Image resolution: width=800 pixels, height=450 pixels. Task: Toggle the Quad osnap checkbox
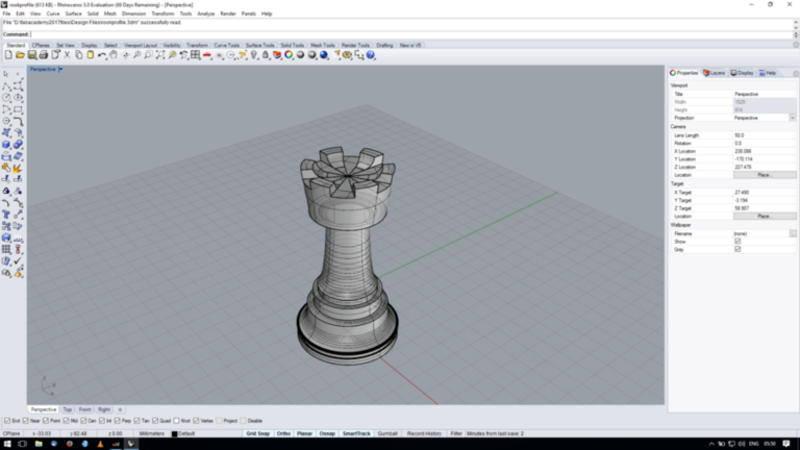click(155, 421)
